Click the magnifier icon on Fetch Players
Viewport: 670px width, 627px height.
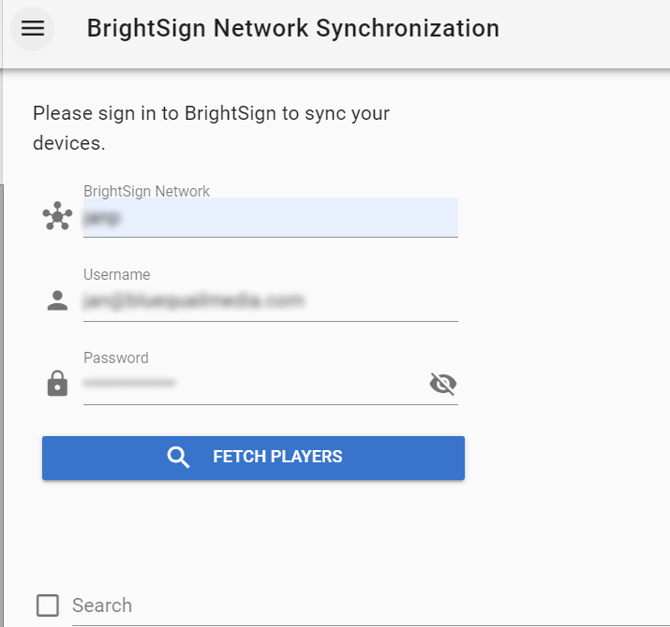pyautogui.click(x=178, y=458)
